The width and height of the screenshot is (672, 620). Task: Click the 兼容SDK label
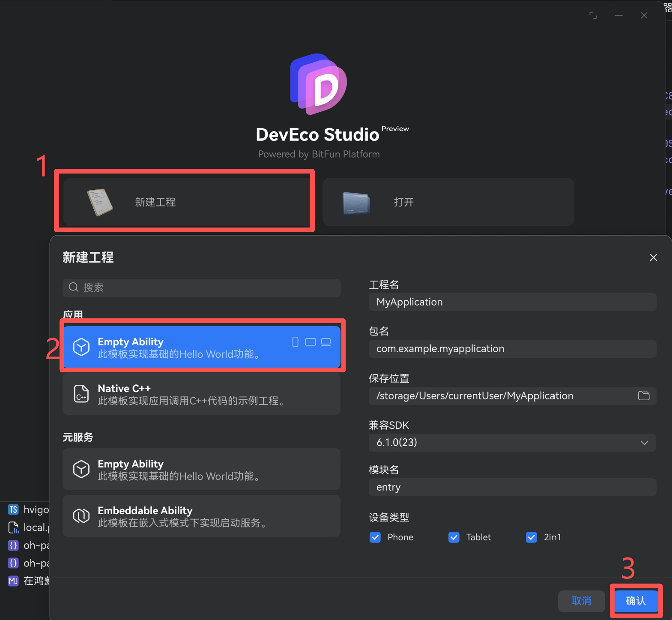pos(389,425)
